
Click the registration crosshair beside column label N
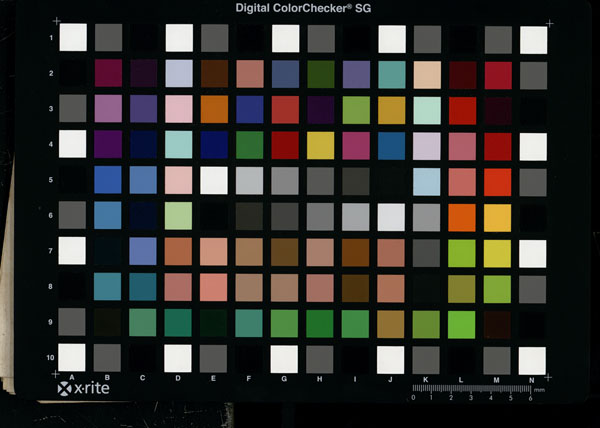[x=548, y=377]
